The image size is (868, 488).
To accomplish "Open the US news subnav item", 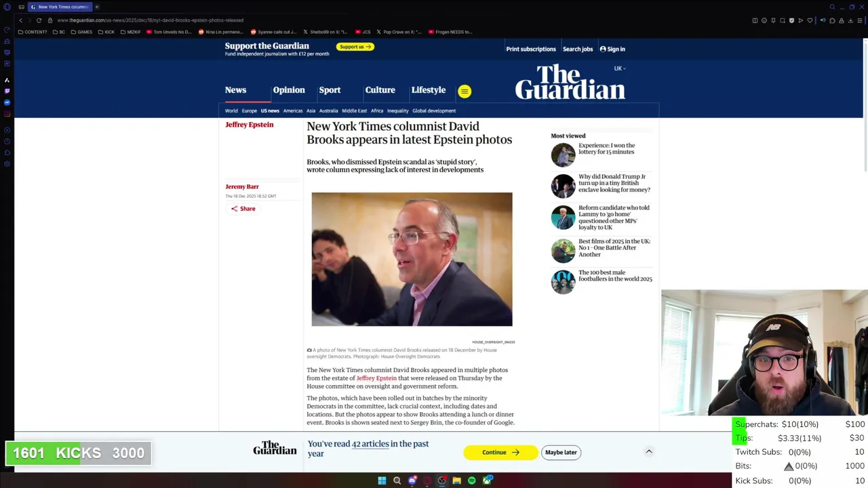I will [x=270, y=110].
